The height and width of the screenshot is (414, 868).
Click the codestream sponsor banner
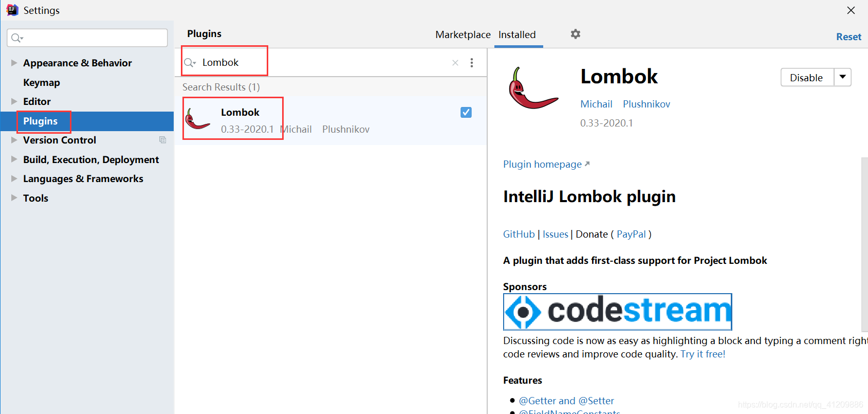(618, 312)
